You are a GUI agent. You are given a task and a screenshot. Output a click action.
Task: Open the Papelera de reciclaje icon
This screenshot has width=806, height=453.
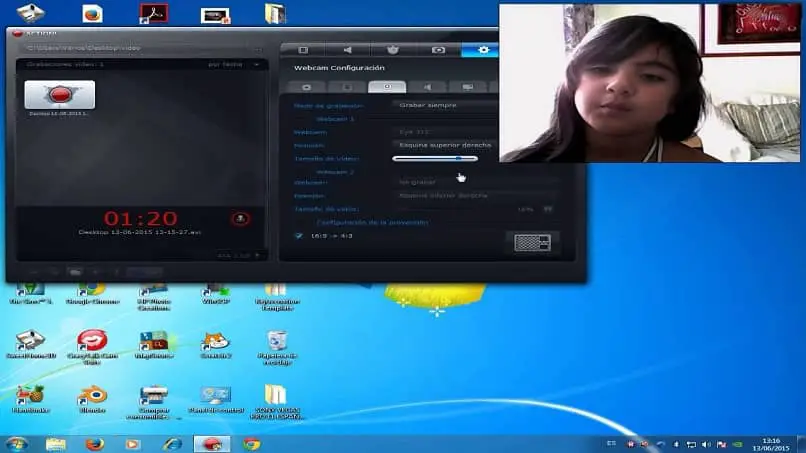(278, 347)
